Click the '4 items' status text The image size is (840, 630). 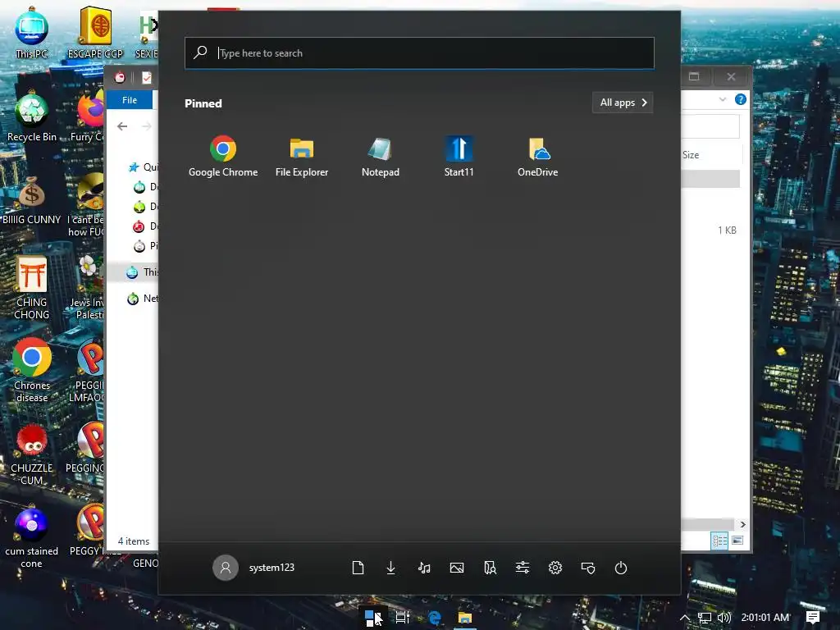tap(134, 541)
